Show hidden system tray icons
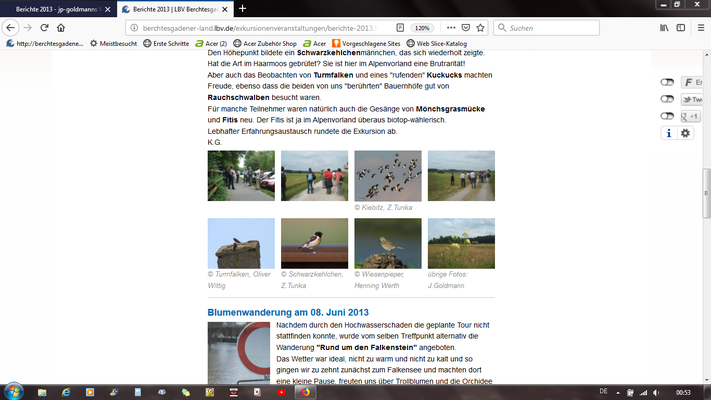 coord(618,393)
